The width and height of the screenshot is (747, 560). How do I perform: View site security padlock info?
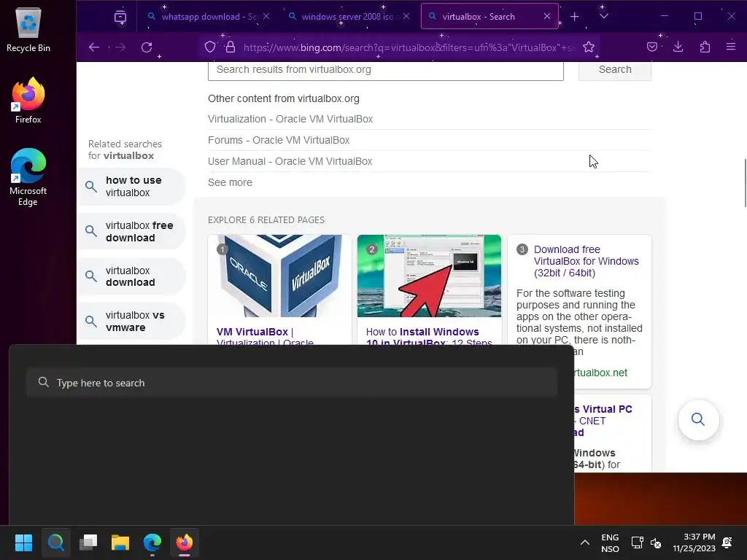tap(231, 47)
